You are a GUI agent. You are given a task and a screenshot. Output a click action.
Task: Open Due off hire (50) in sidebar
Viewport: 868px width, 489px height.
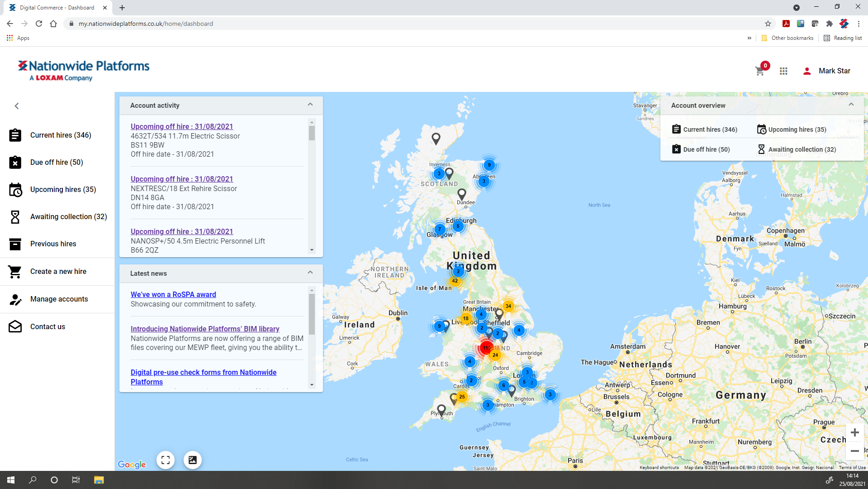57,162
